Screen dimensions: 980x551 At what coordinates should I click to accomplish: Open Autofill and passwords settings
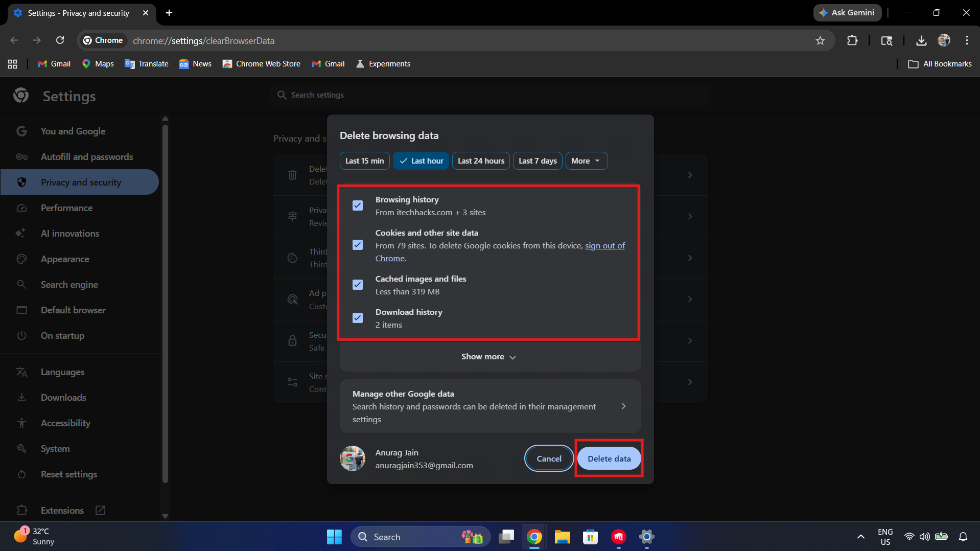tap(80, 157)
